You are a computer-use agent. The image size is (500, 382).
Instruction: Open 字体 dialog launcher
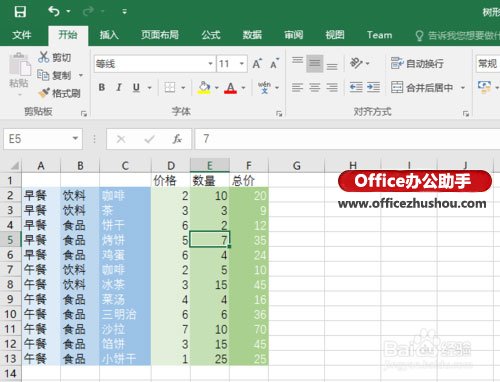pyautogui.click(x=279, y=114)
